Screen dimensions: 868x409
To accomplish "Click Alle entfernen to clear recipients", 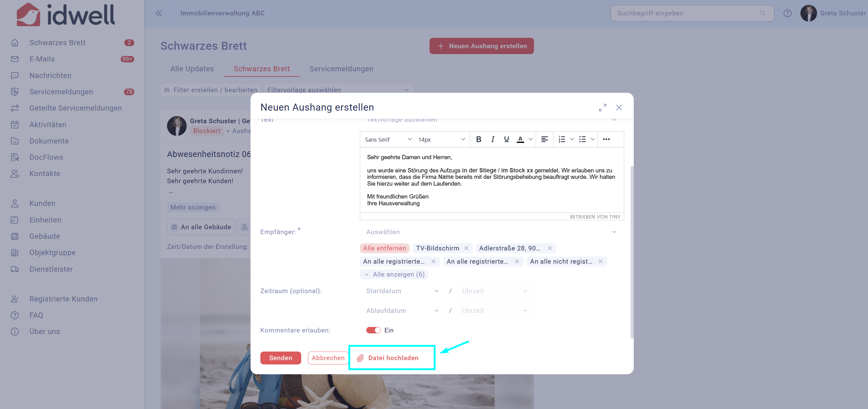I will 384,248.
